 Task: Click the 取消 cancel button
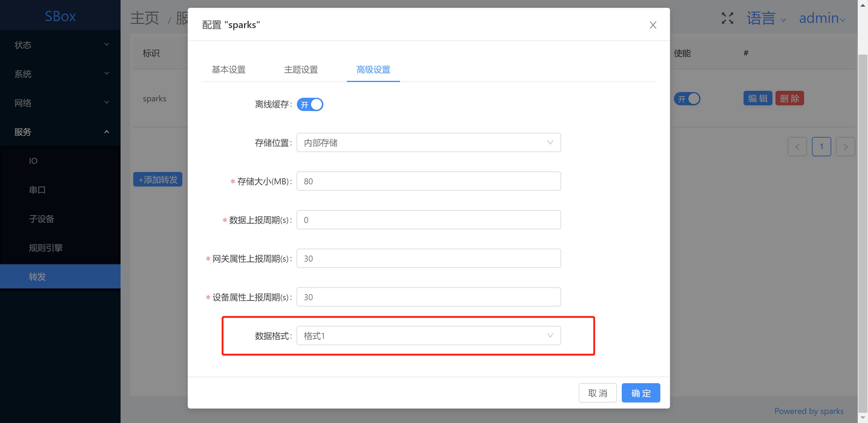coord(597,393)
